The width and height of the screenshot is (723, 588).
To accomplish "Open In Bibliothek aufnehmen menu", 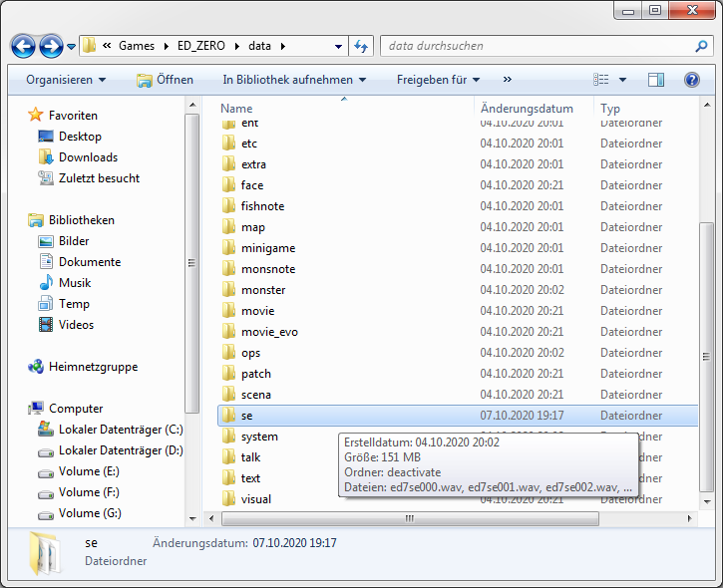I will click(x=294, y=80).
